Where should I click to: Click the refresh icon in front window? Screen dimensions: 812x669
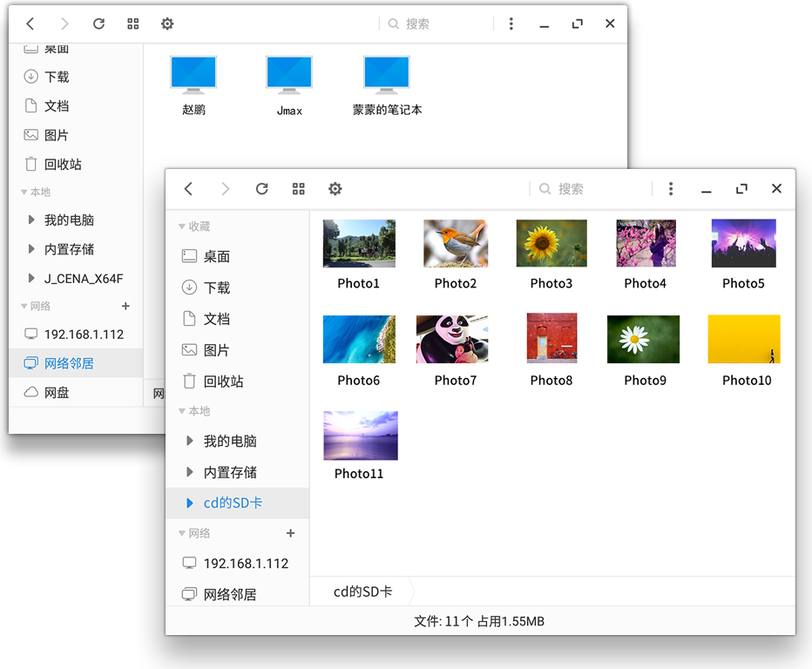pos(261,189)
